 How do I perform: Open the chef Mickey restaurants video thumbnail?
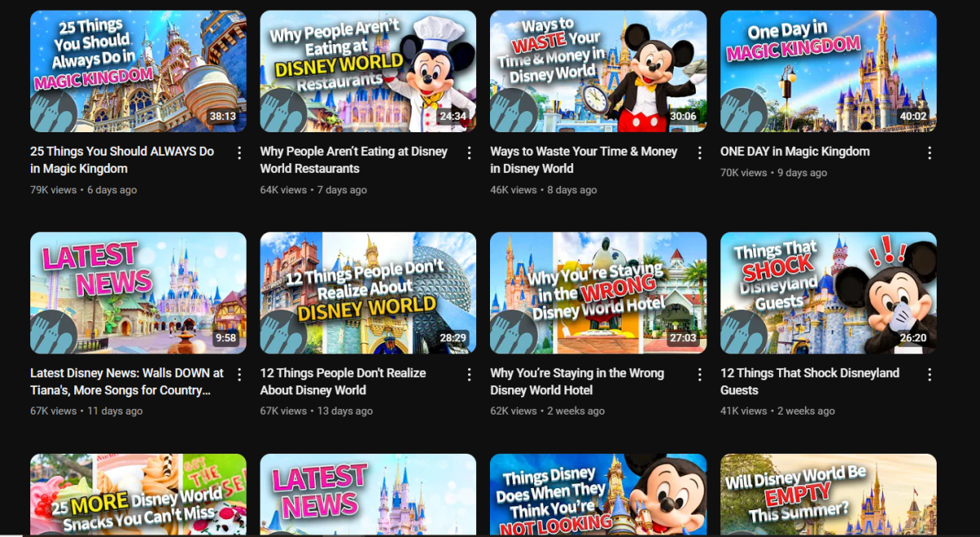click(367, 71)
